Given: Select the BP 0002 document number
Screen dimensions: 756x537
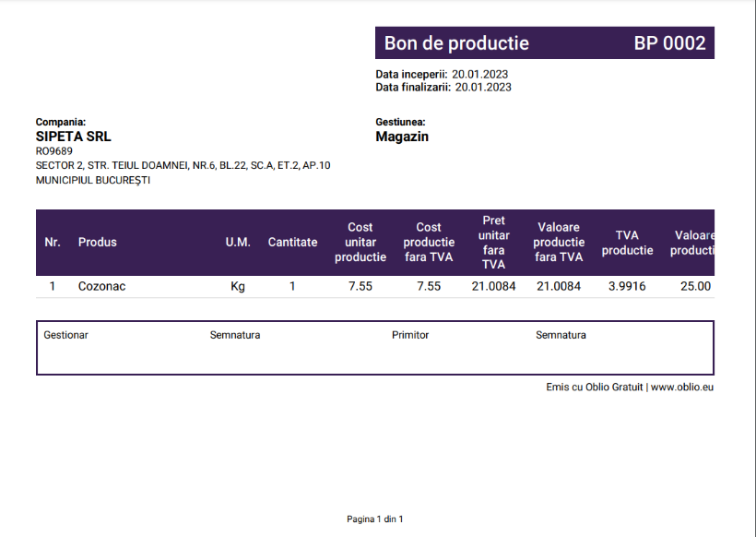Looking at the screenshot, I should point(669,43).
